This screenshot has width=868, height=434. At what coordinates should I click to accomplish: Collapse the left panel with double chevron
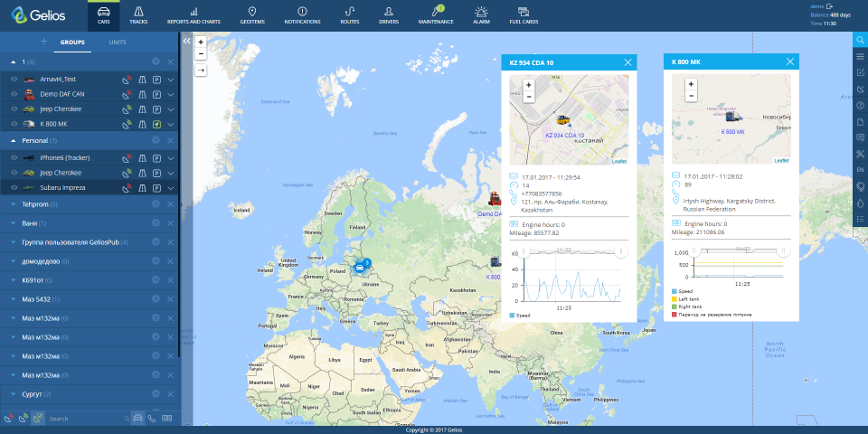[186, 41]
